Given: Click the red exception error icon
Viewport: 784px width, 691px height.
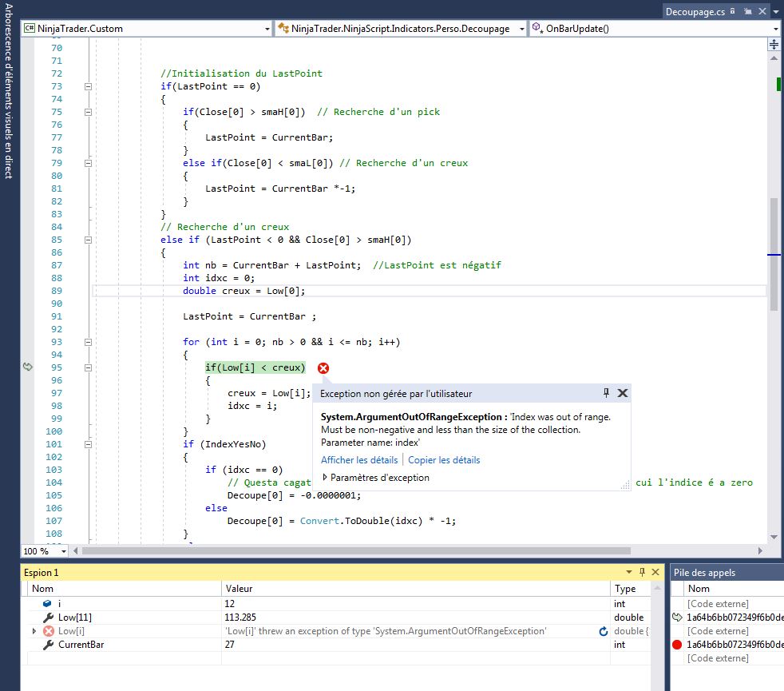Looking at the screenshot, I should (x=323, y=368).
